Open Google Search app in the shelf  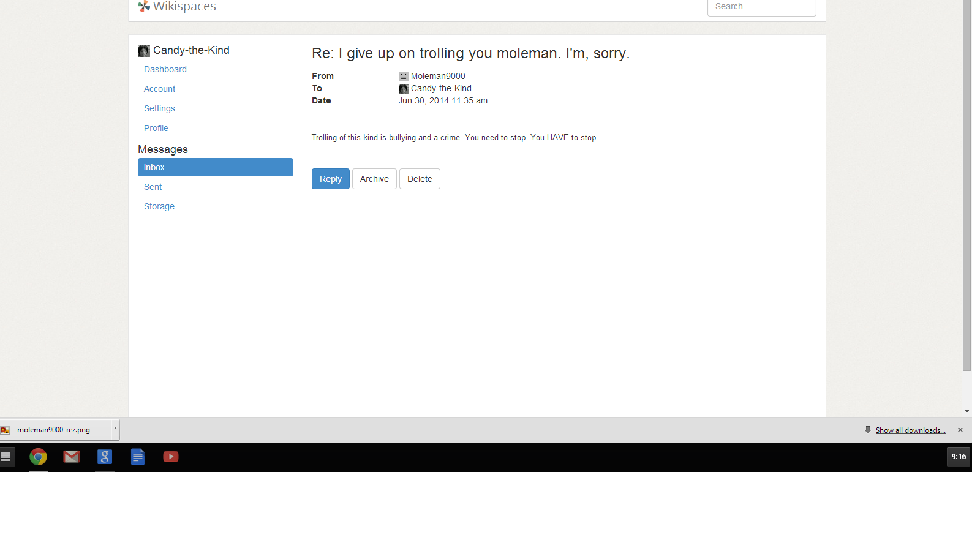click(105, 457)
